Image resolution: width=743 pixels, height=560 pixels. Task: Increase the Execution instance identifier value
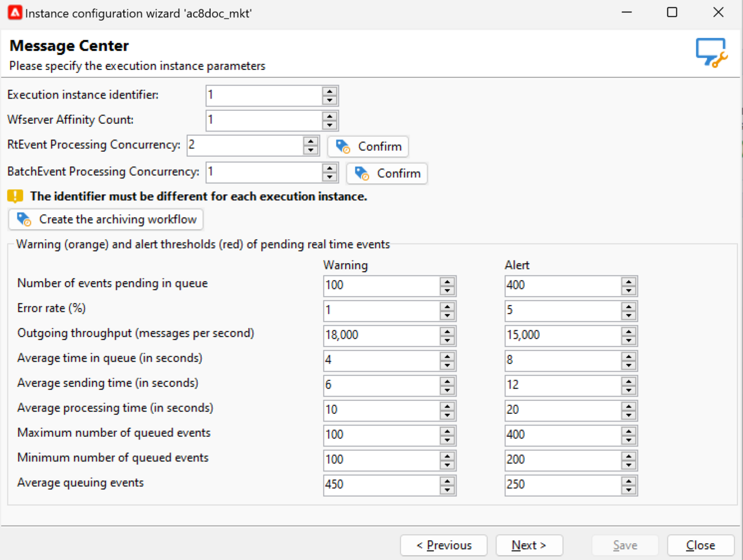click(330, 91)
